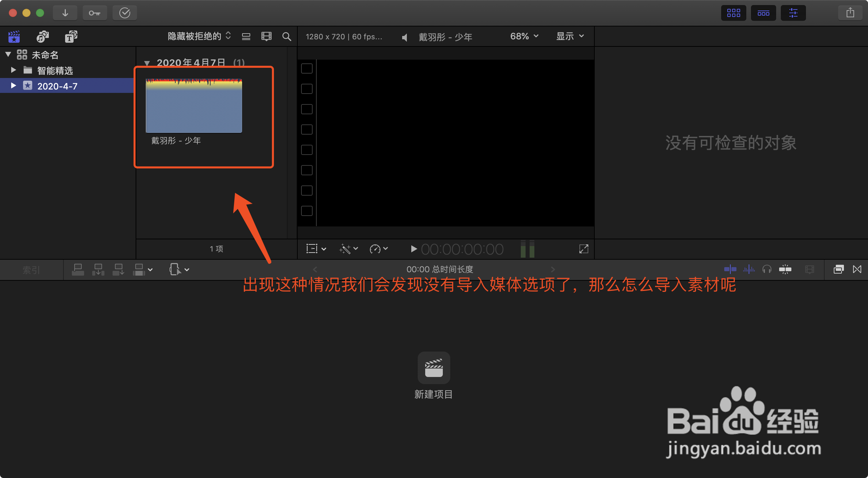Open the 显示 view options dropdown
This screenshot has height=478, width=868.
569,36
